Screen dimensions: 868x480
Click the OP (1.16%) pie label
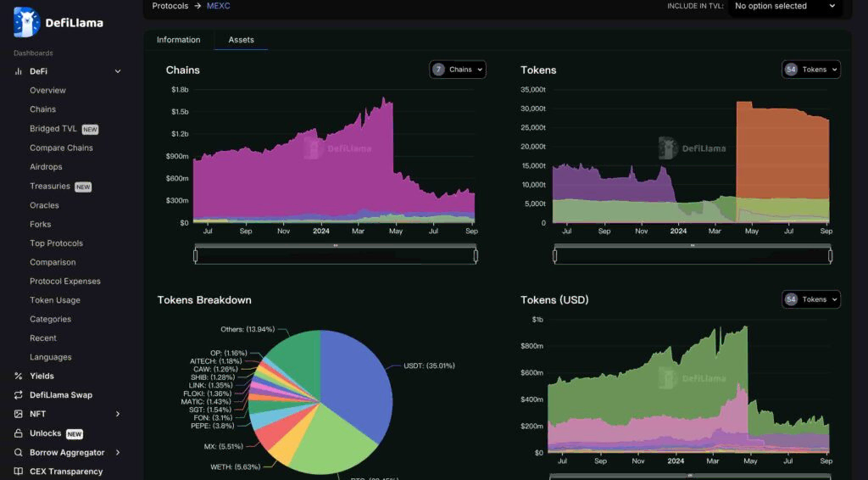[229, 354]
